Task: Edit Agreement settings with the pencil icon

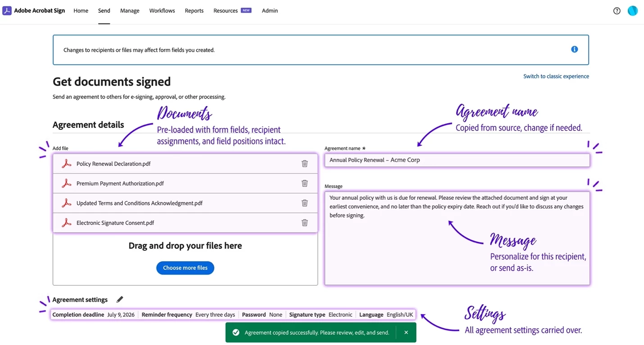Action: click(119, 300)
